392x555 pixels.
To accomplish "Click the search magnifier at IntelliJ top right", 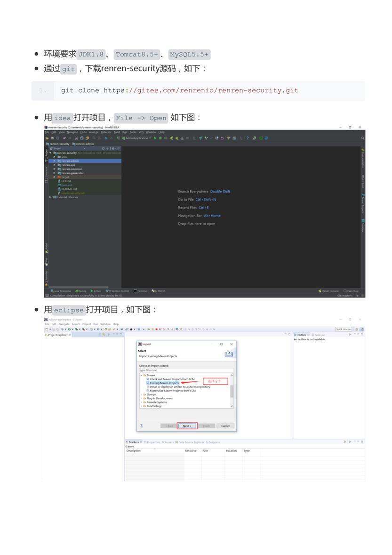I will tap(363, 138).
